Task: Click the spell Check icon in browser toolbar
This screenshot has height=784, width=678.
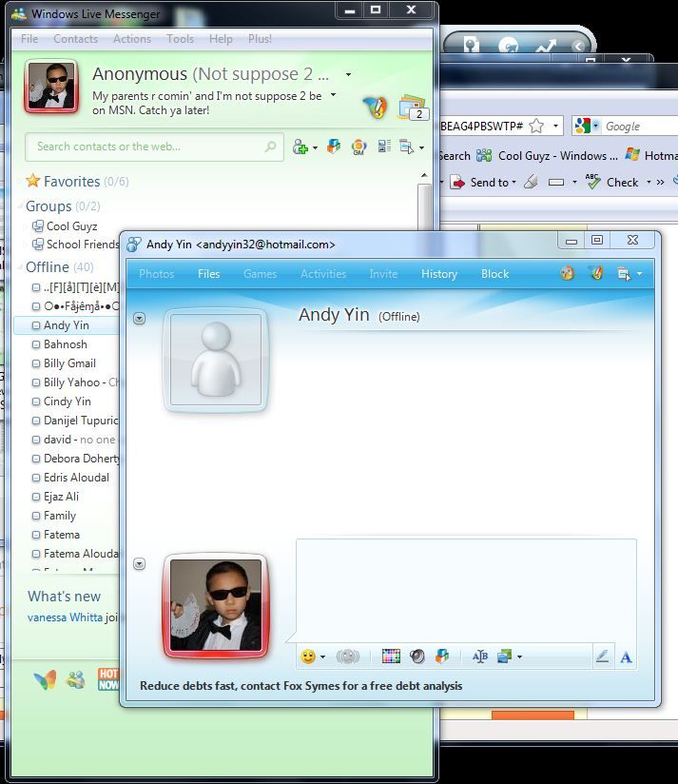Action: pos(592,182)
